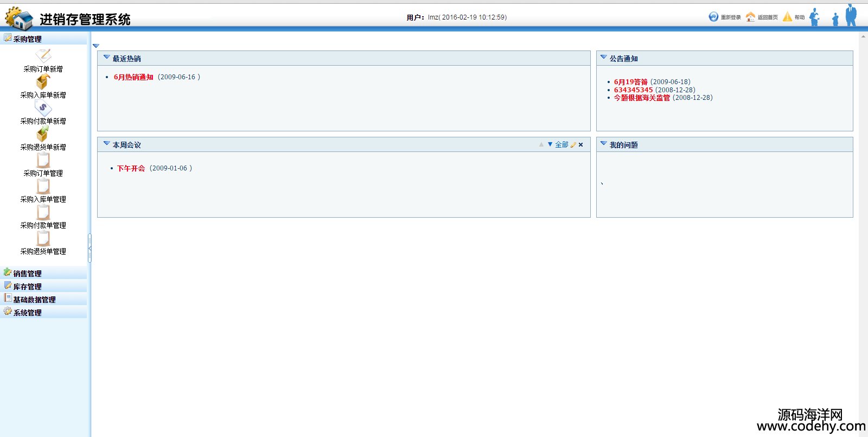Screen dimensions: 868x437
Task: Open the 下午开会 meeting link
Action: (x=131, y=168)
